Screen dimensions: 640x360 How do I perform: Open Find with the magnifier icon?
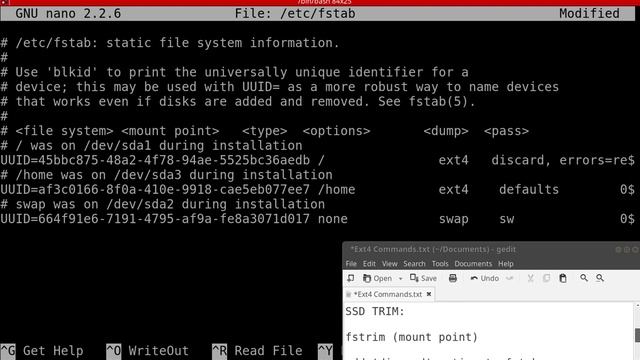tap(584, 278)
